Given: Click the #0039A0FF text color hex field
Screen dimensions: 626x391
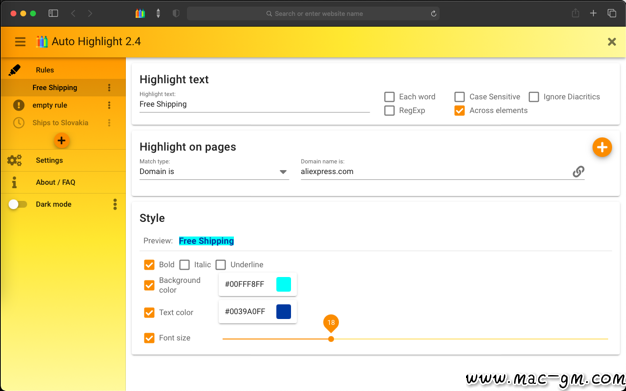Looking at the screenshot, I should pos(245,312).
